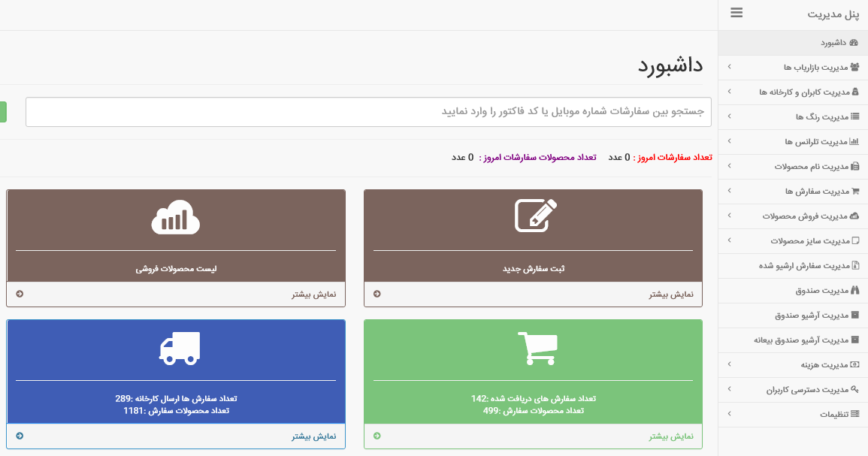868x456 pixels.
Task: Click the green button beside search field
Action: (3, 112)
